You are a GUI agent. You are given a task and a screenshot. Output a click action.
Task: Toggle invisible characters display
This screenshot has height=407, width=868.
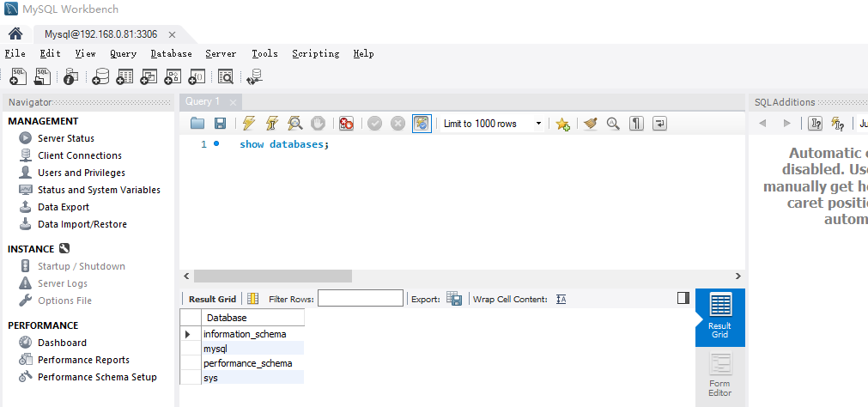pos(636,124)
